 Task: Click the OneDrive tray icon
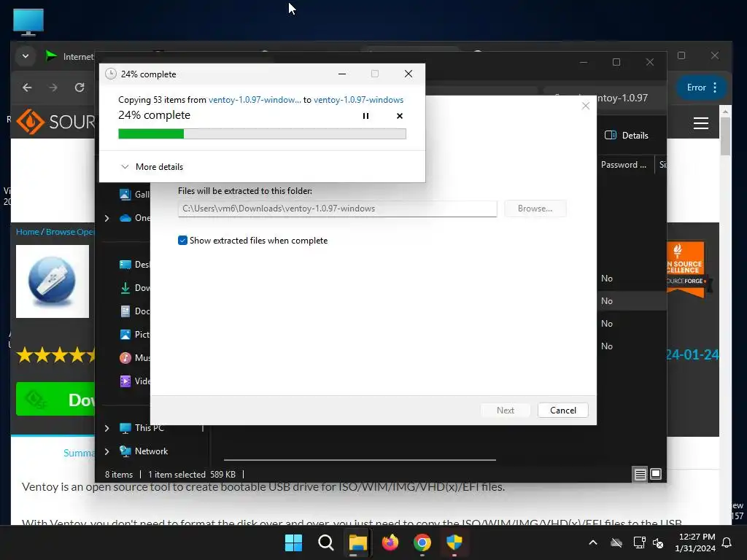(x=616, y=542)
